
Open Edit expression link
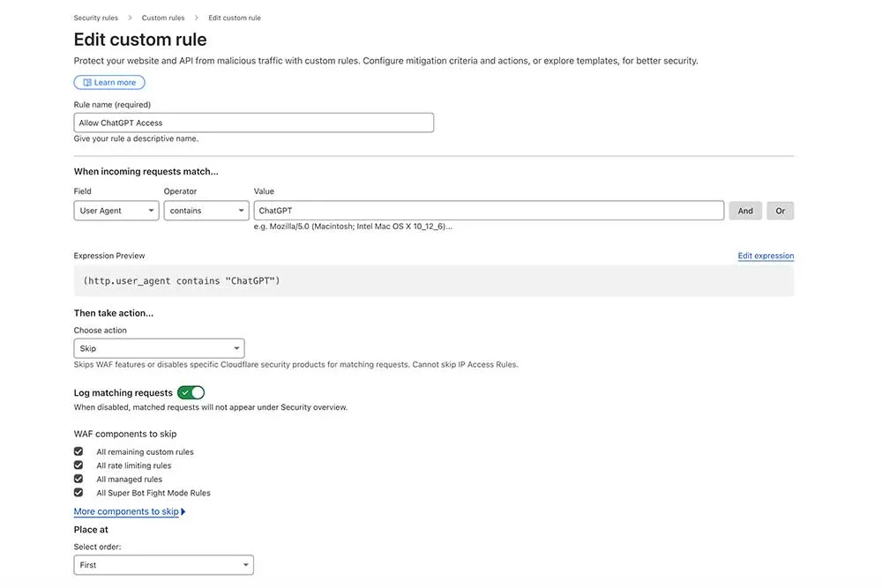click(766, 255)
